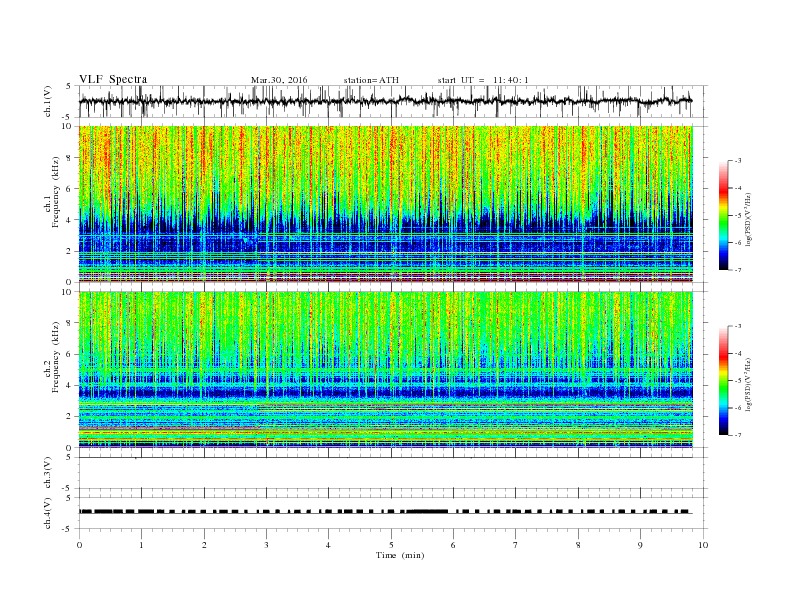Click the "Time (min)" x-axis label
This screenshot has width=792, height=612.
click(x=400, y=555)
